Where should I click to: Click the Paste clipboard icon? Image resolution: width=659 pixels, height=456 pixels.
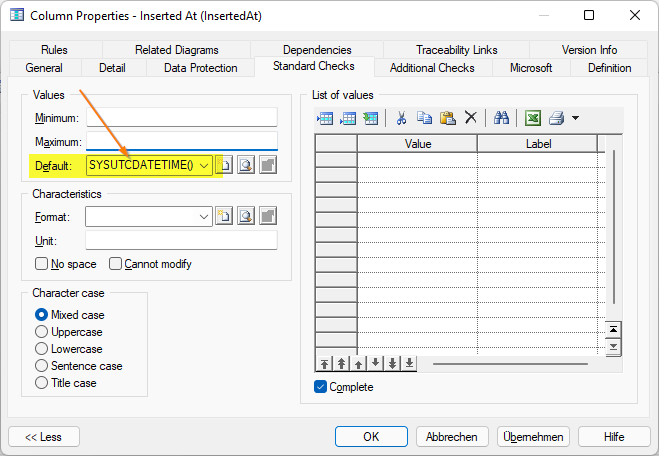[448, 118]
